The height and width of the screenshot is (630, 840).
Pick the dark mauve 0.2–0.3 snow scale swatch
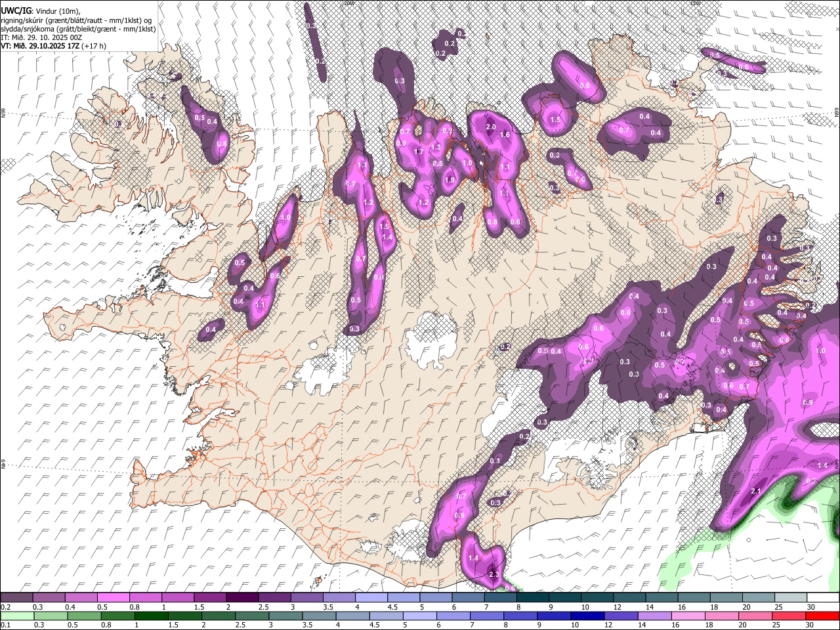(17, 597)
